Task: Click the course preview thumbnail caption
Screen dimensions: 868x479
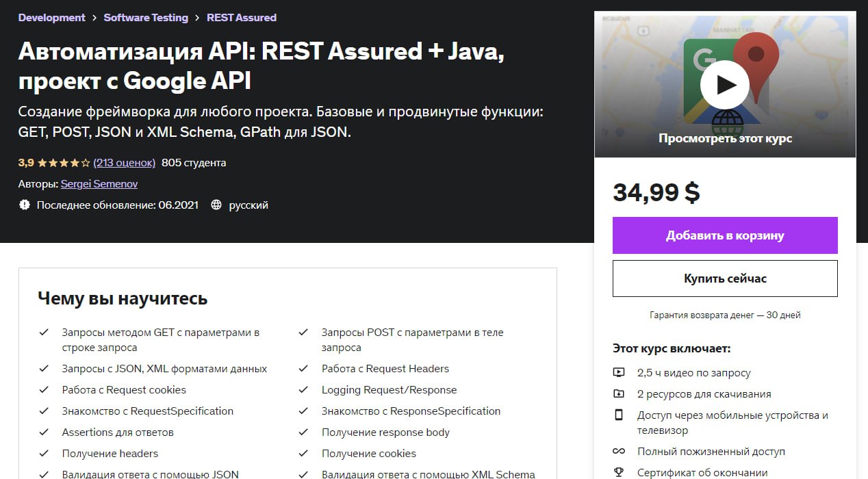Action: 725,138
